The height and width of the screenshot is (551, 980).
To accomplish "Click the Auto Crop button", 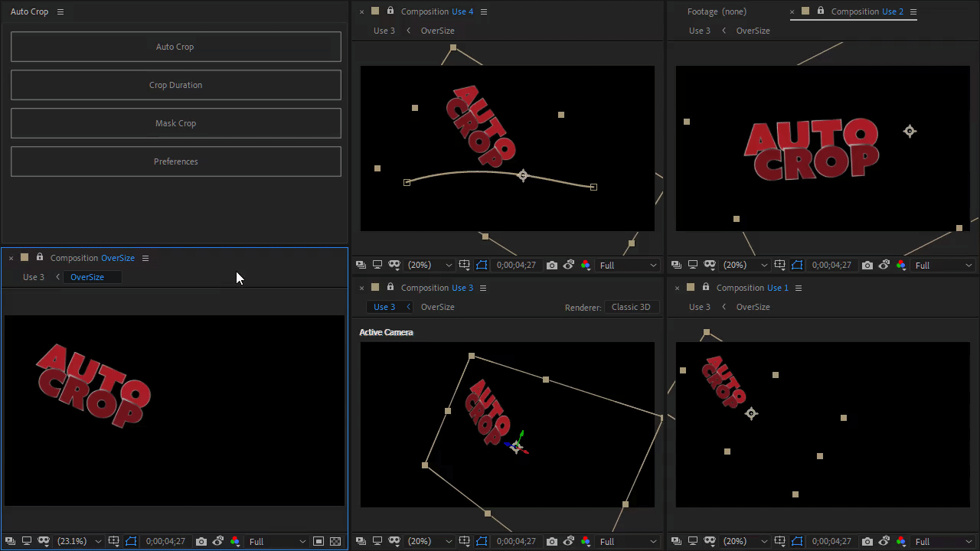I will (175, 47).
